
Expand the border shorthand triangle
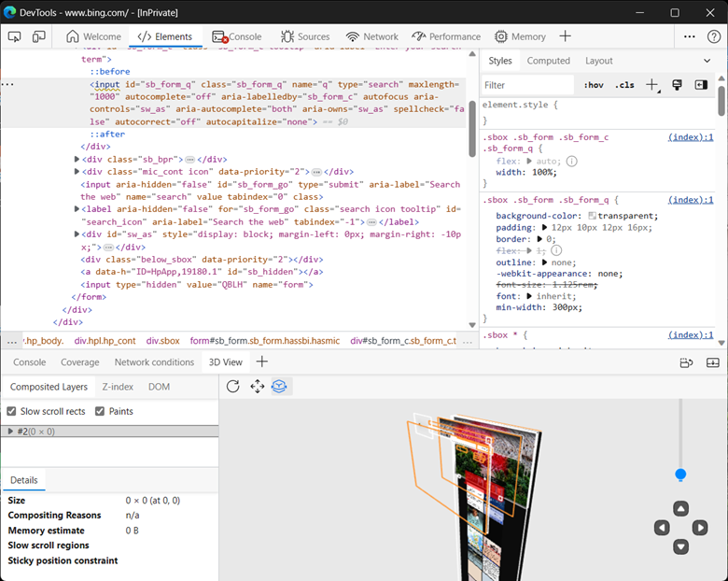tap(539, 239)
